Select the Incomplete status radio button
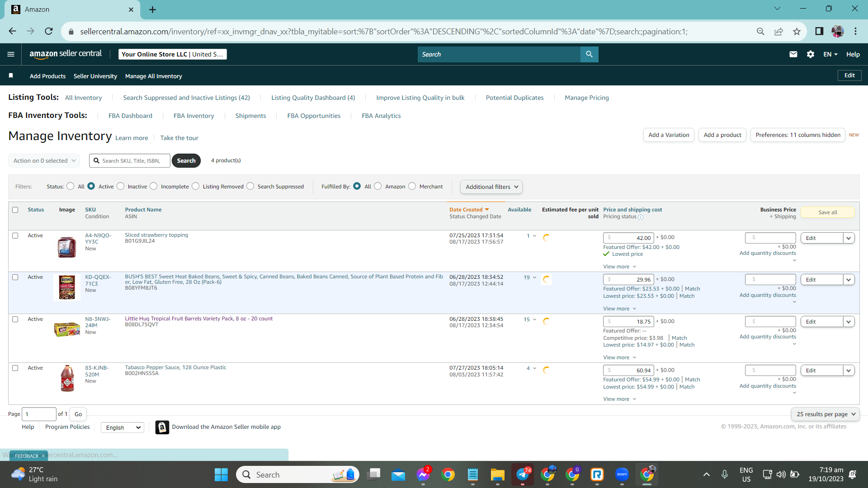The image size is (868, 488). tap(154, 186)
